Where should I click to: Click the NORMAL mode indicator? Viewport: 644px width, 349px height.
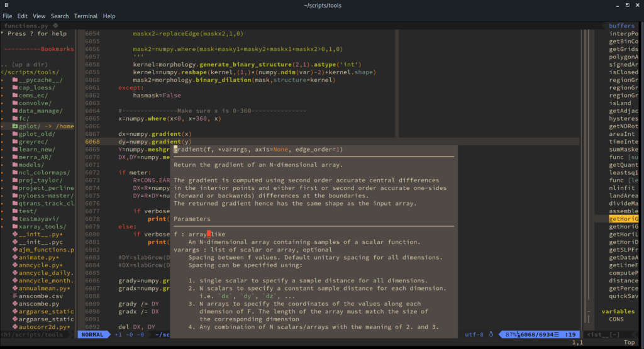(92, 335)
